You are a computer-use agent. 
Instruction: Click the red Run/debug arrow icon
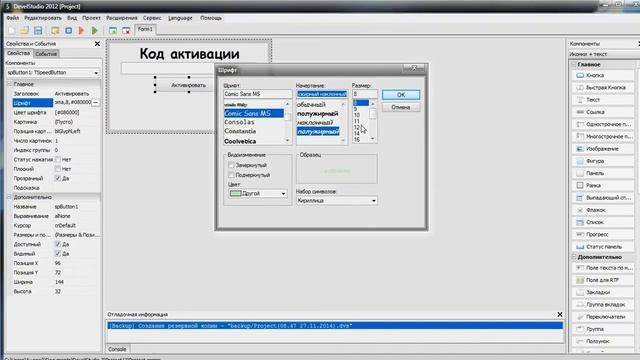pos(82,31)
